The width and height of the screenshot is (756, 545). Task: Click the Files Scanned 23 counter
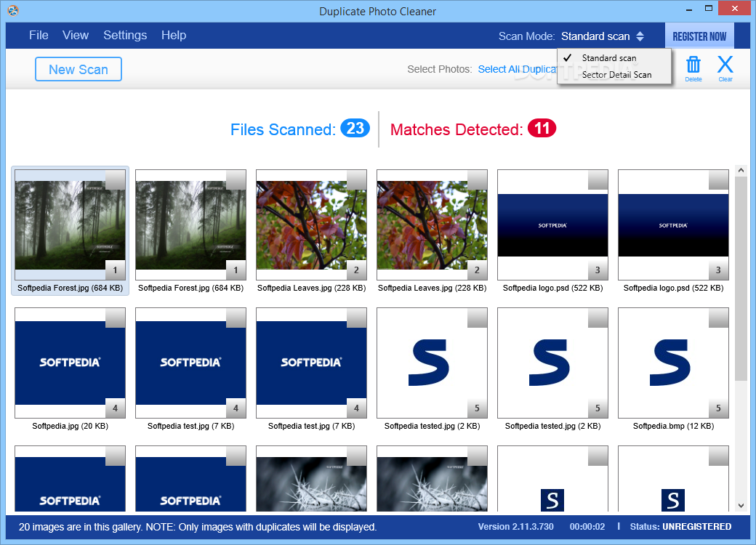click(x=355, y=128)
